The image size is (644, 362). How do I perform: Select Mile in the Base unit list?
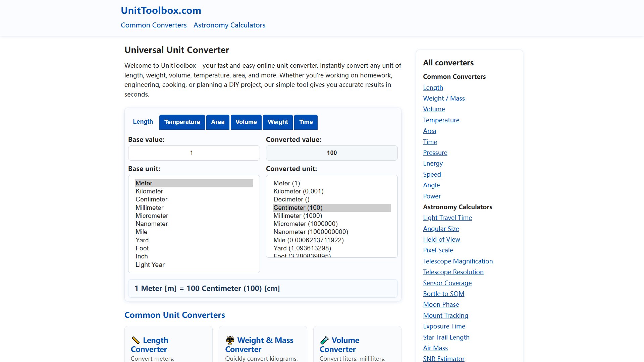[194, 232]
